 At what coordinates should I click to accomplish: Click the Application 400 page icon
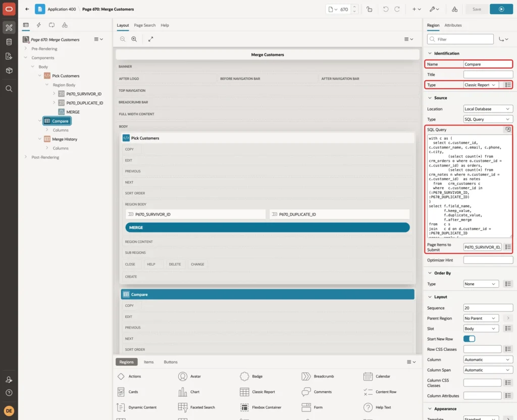click(40, 9)
